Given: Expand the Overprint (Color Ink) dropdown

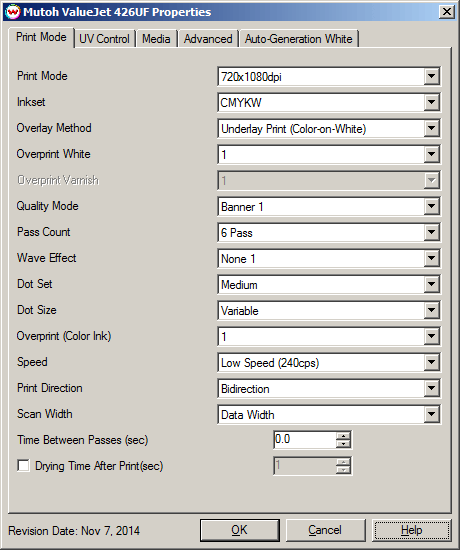Looking at the screenshot, I should 329,336.
